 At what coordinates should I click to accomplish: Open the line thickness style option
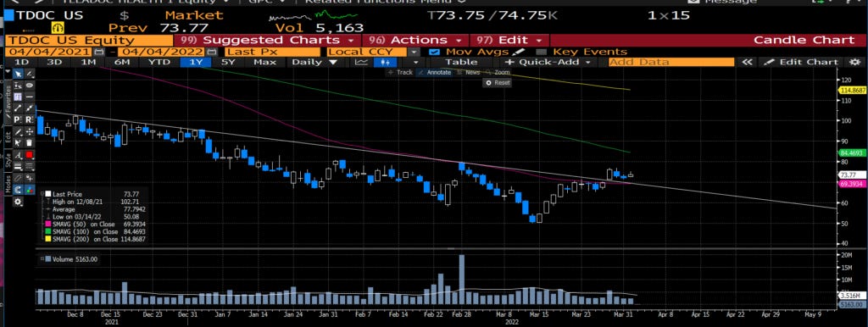click(x=18, y=166)
